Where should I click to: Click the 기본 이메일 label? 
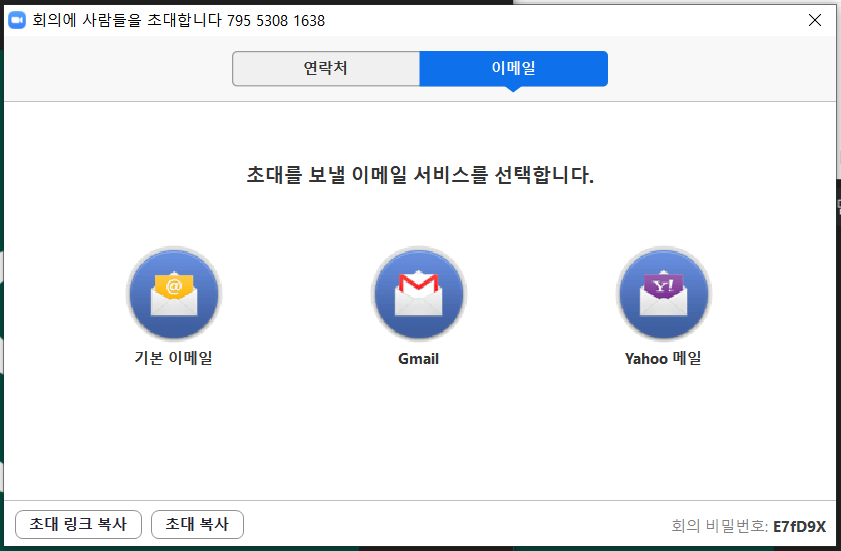click(174, 358)
